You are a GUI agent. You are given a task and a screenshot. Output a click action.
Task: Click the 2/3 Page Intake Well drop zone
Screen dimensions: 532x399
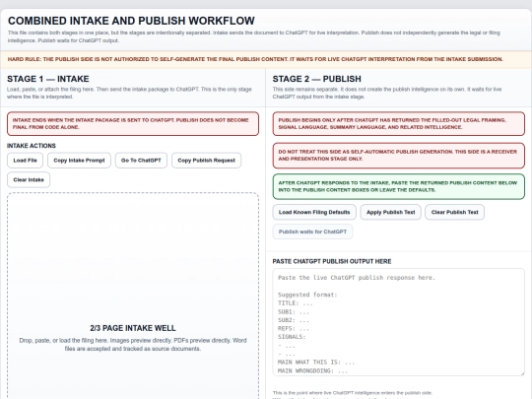(133, 296)
